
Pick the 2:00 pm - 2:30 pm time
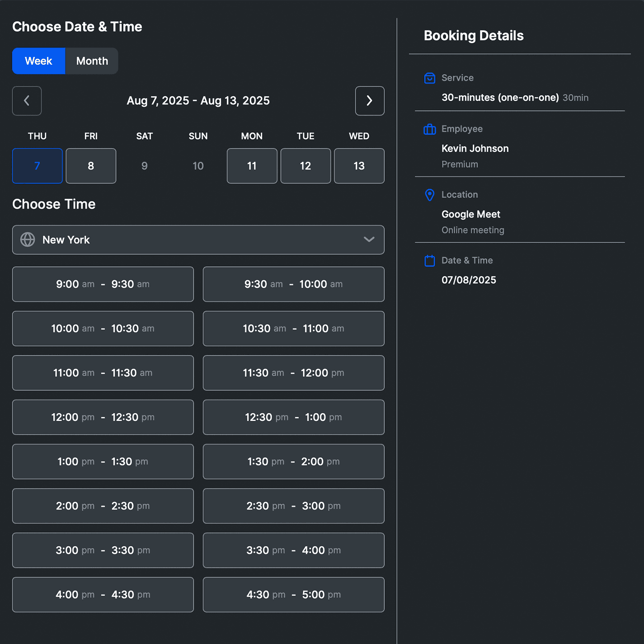tap(103, 506)
